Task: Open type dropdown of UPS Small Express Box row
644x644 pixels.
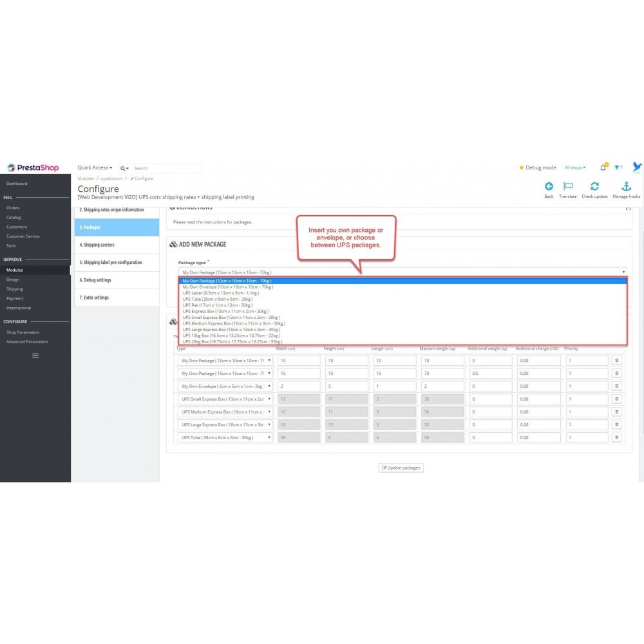Action: [x=225, y=399]
